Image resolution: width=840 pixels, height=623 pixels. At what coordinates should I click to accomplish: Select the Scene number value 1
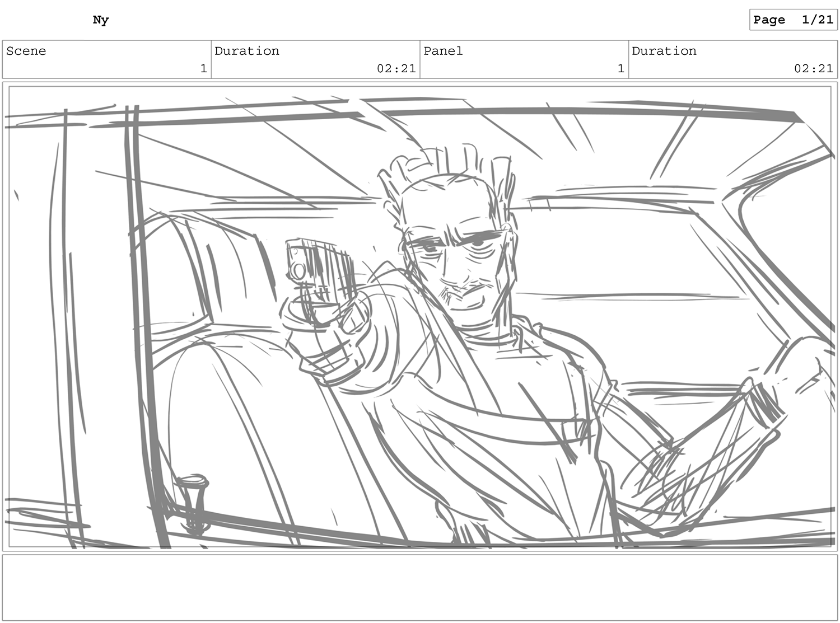click(x=203, y=68)
